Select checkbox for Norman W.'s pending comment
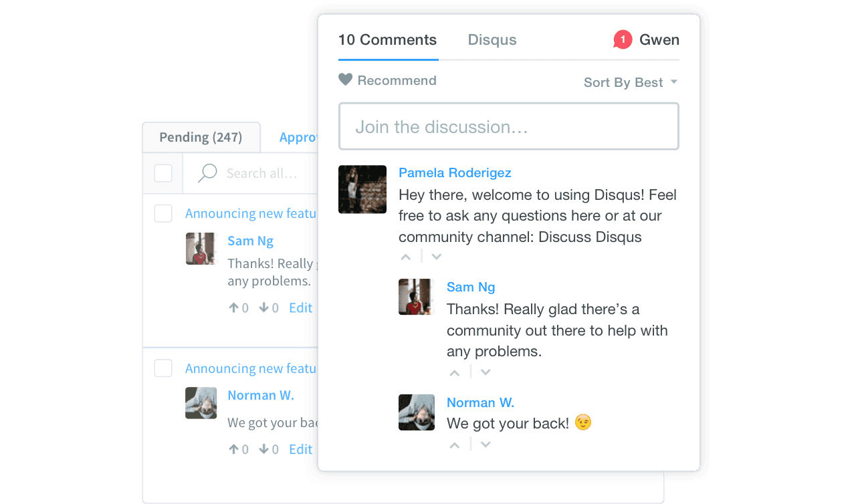Viewport: 856px width, 504px height. point(163,368)
